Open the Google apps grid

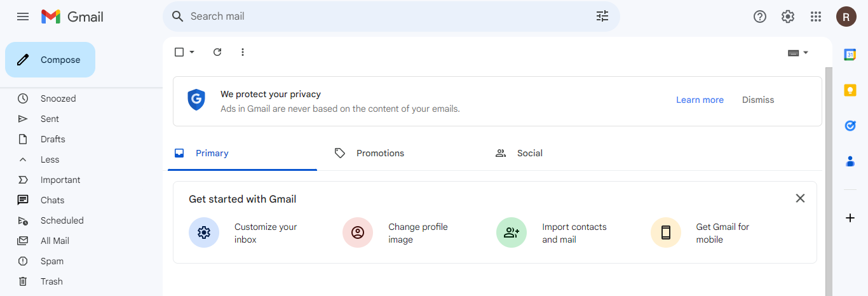pyautogui.click(x=816, y=17)
